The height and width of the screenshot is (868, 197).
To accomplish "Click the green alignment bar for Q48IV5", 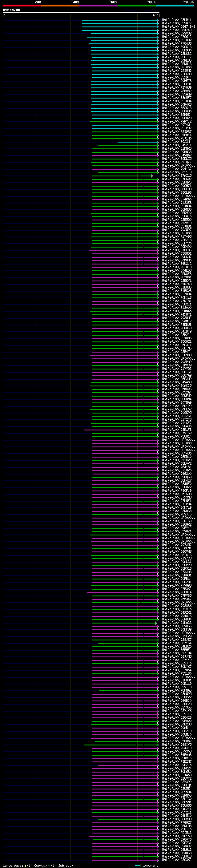I will (x=121, y=745).
